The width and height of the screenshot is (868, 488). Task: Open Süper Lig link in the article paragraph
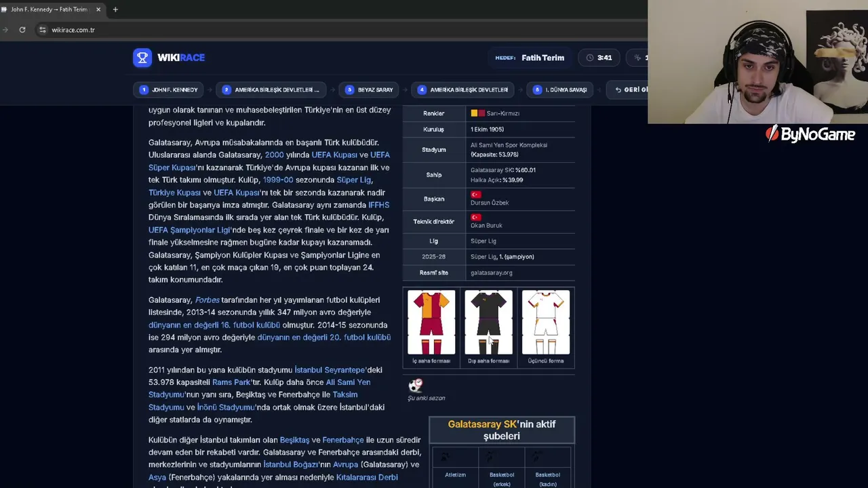coord(354,180)
